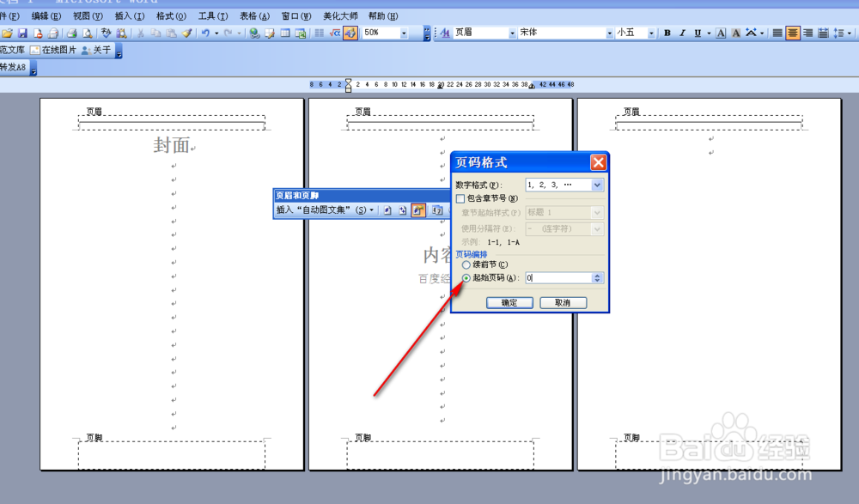Screen dimensions: 859x504
Task: Expand the Undo history dropdown arrow
Action: point(216,33)
